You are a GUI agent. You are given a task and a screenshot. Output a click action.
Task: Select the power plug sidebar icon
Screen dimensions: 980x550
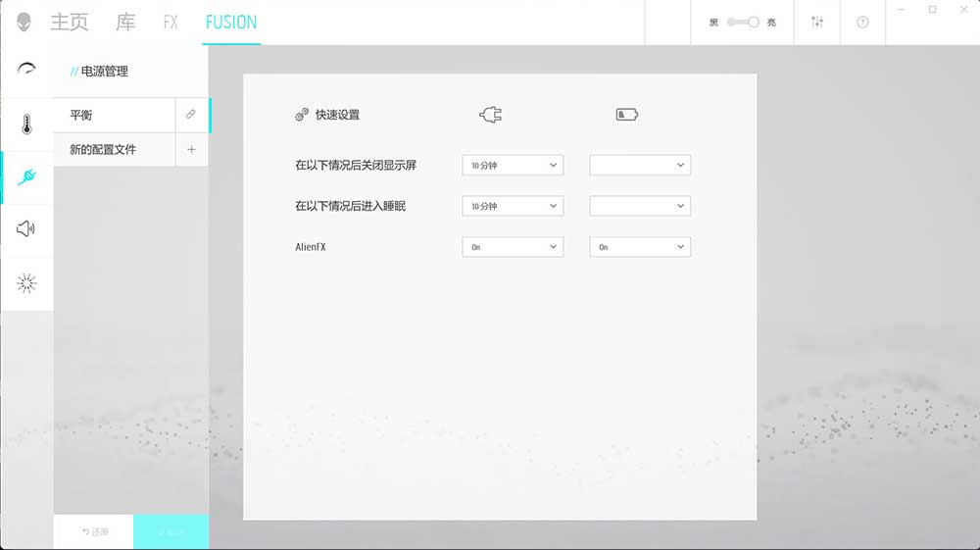pyautogui.click(x=26, y=177)
